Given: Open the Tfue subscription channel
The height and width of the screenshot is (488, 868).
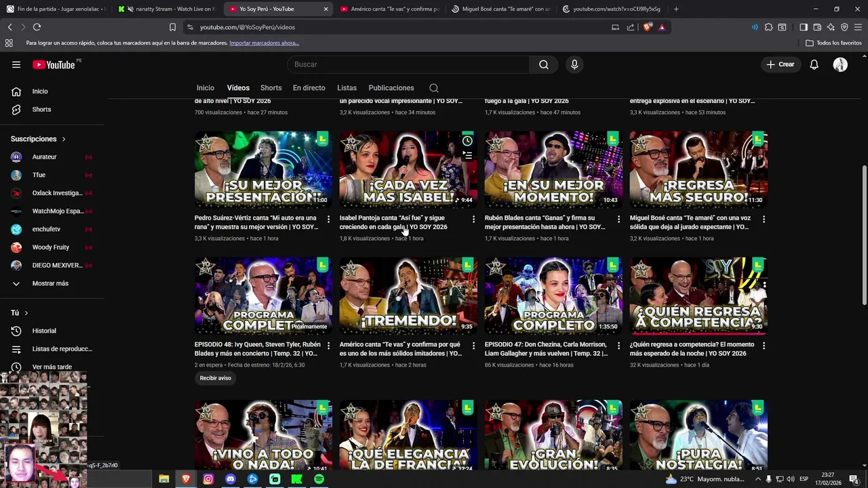Looking at the screenshot, I should click(39, 175).
